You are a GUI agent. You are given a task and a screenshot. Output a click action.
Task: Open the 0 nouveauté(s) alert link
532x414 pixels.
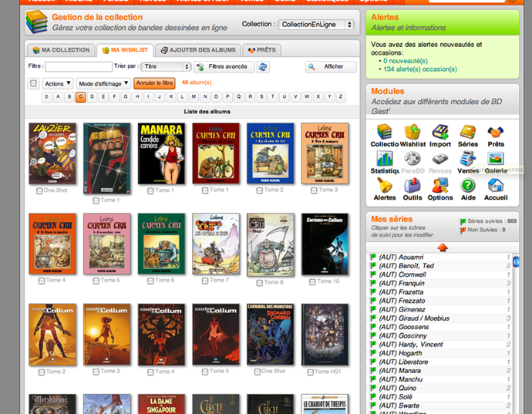[x=406, y=61]
